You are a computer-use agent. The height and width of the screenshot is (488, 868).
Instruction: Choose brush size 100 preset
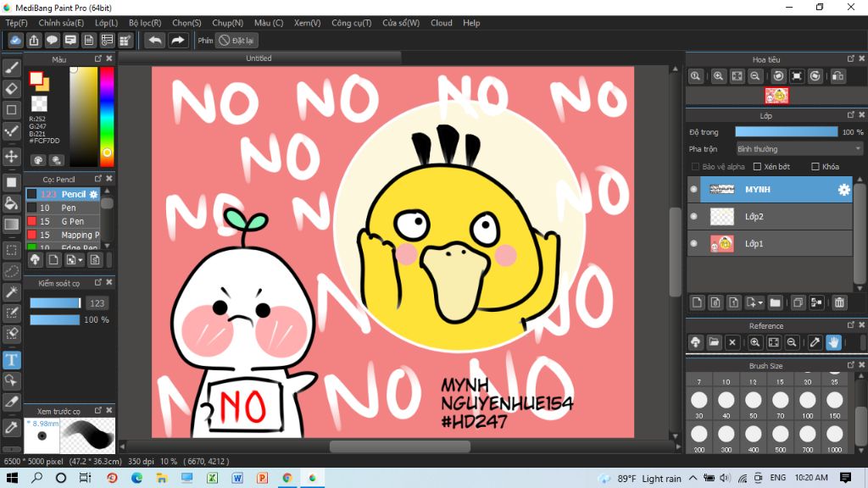click(x=808, y=404)
